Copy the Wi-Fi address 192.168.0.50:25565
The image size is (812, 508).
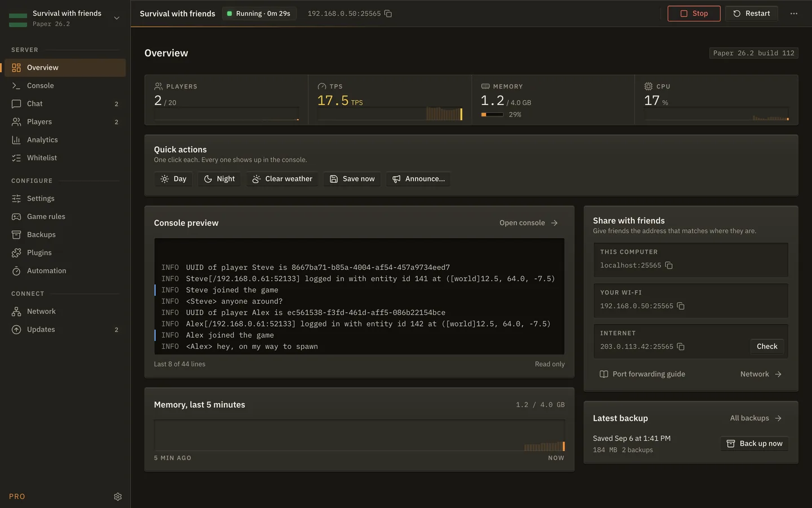[681, 306]
